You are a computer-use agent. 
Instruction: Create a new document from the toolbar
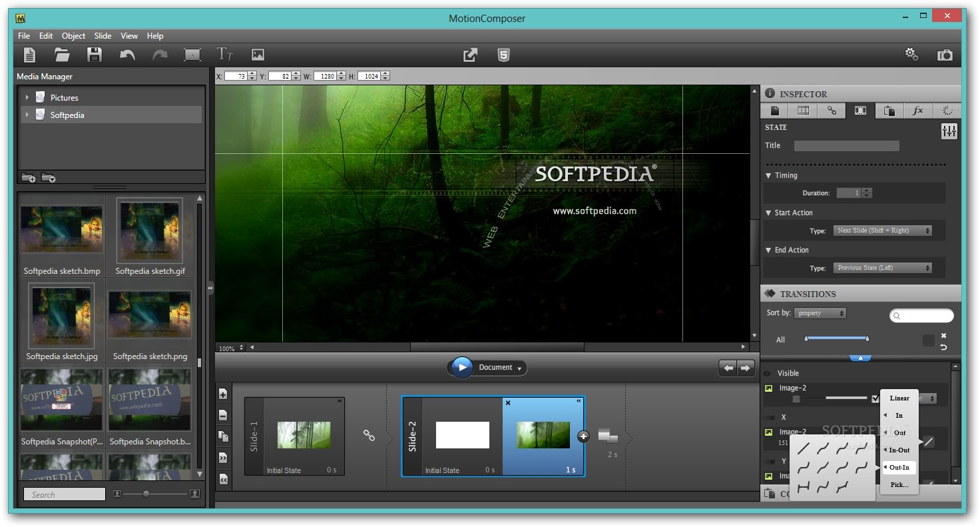[x=30, y=55]
